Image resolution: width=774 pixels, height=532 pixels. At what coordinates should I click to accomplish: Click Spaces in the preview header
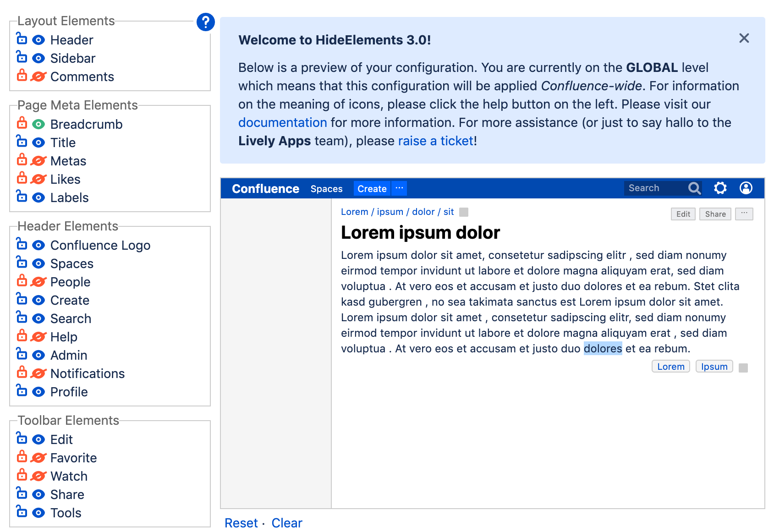[326, 189]
